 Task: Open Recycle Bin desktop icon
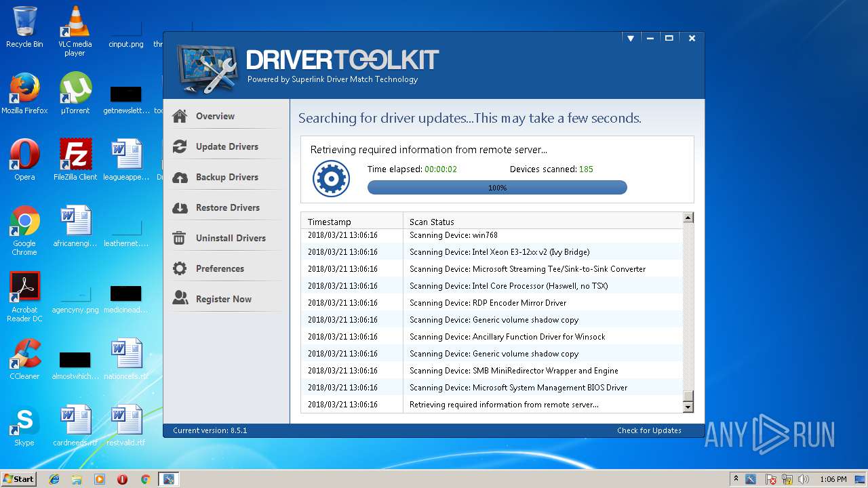point(24,27)
